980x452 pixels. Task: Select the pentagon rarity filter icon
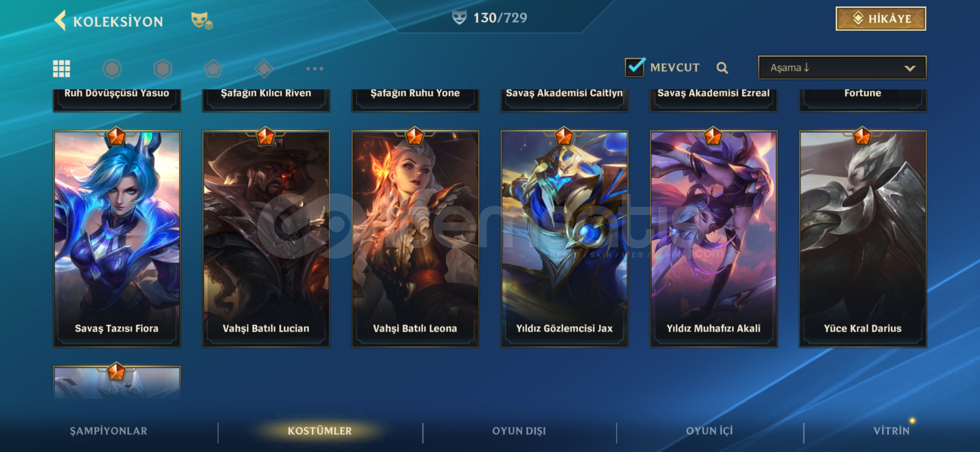tap(214, 69)
